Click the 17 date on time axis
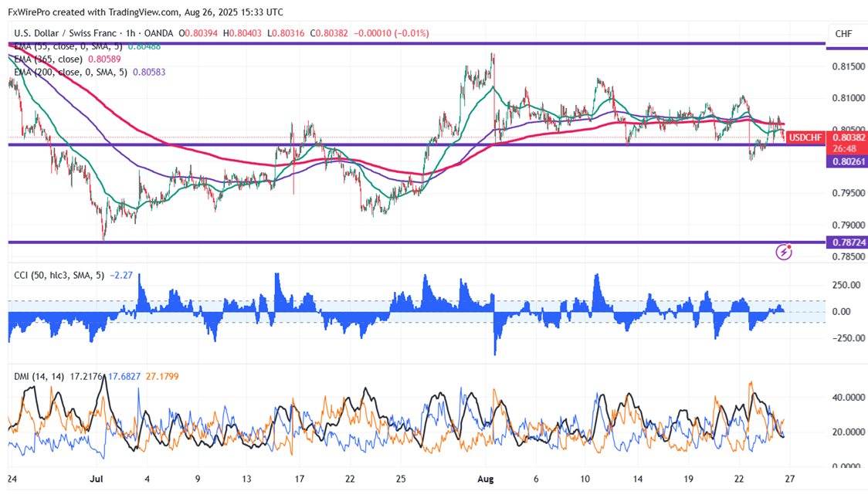The height and width of the screenshot is (498, 868). pyautogui.click(x=300, y=479)
